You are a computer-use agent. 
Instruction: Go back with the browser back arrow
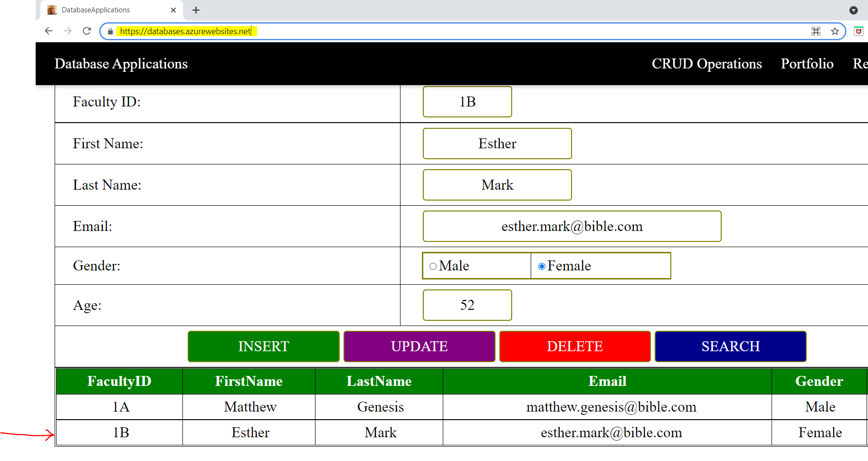point(48,31)
